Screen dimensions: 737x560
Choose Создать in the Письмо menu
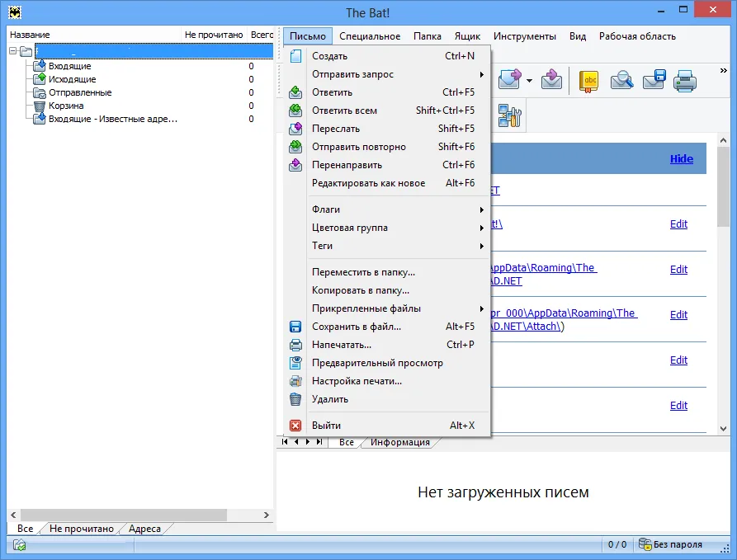(387, 56)
